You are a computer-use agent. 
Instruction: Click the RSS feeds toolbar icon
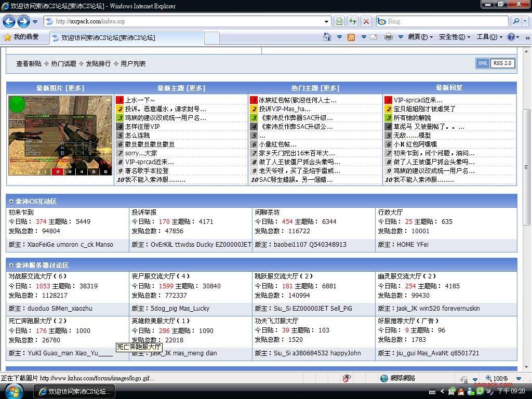351,37
